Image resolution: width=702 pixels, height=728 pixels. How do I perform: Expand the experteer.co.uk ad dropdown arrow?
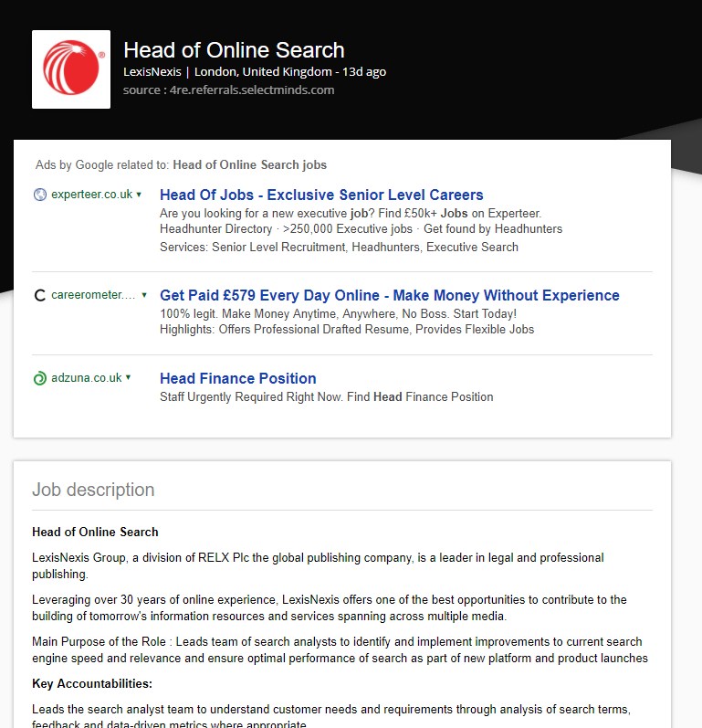(139, 195)
